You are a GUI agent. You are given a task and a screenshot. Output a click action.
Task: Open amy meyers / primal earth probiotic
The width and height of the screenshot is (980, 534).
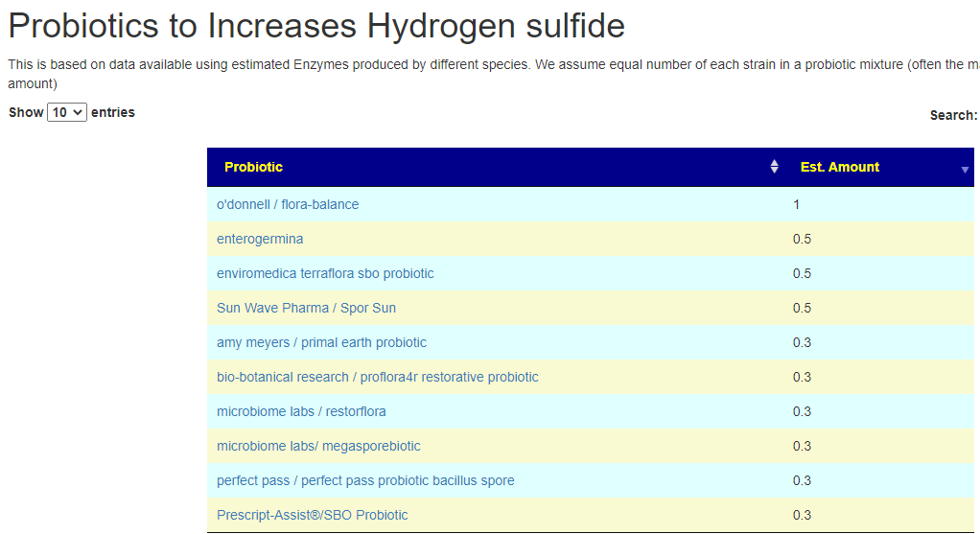[x=321, y=342]
